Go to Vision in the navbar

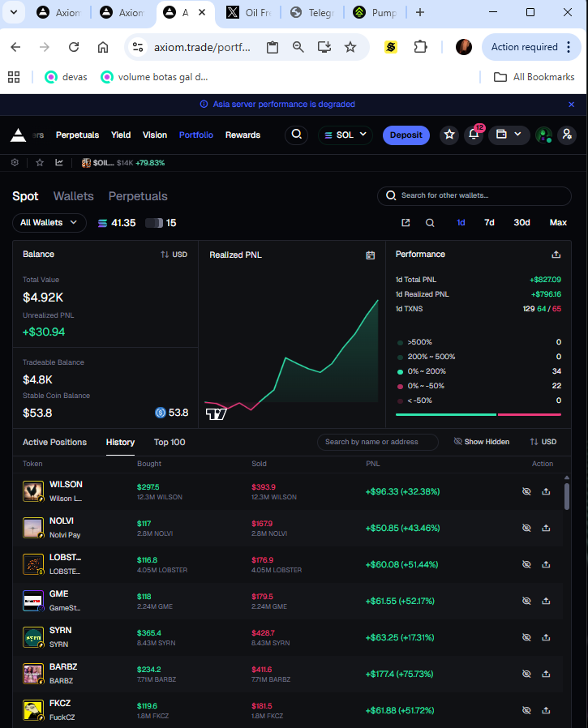pos(155,135)
